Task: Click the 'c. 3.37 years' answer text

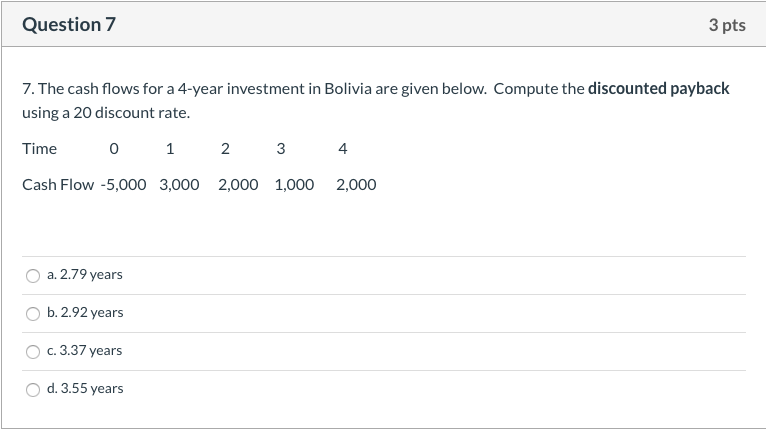Action: click(84, 351)
